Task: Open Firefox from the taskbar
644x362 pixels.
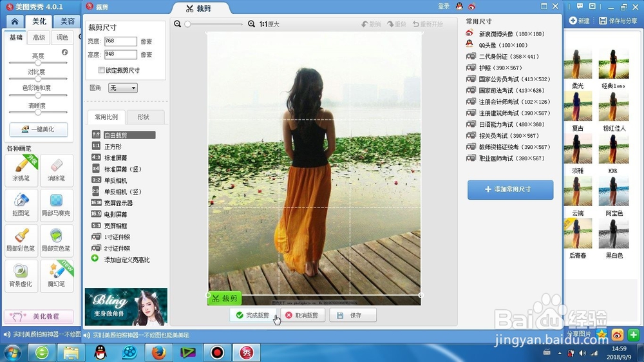Action: 159,352
